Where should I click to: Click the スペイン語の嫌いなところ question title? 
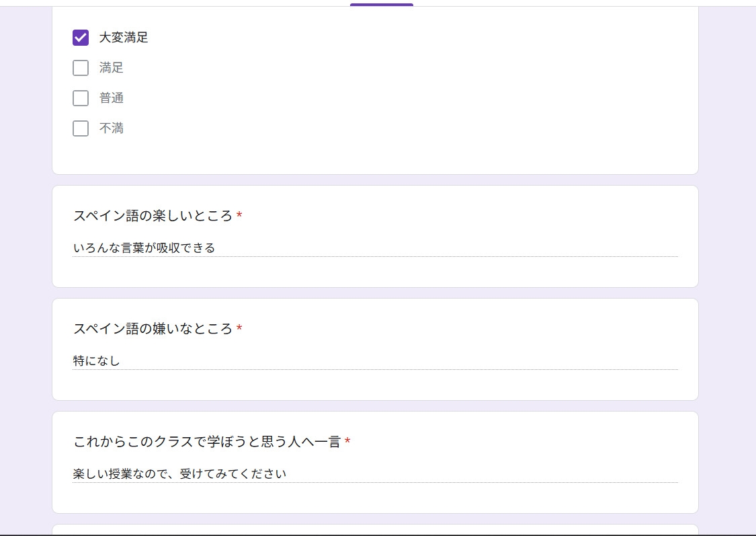(x=153, y=329)
